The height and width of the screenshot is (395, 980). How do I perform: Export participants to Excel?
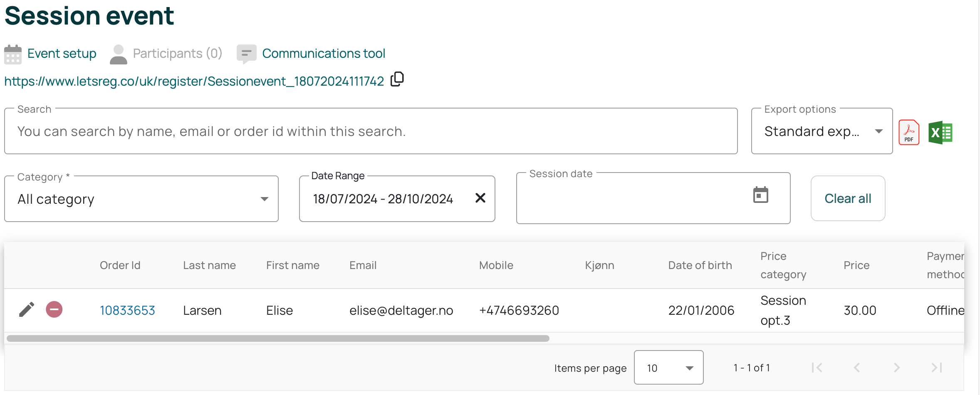click(x=940, y=133)
